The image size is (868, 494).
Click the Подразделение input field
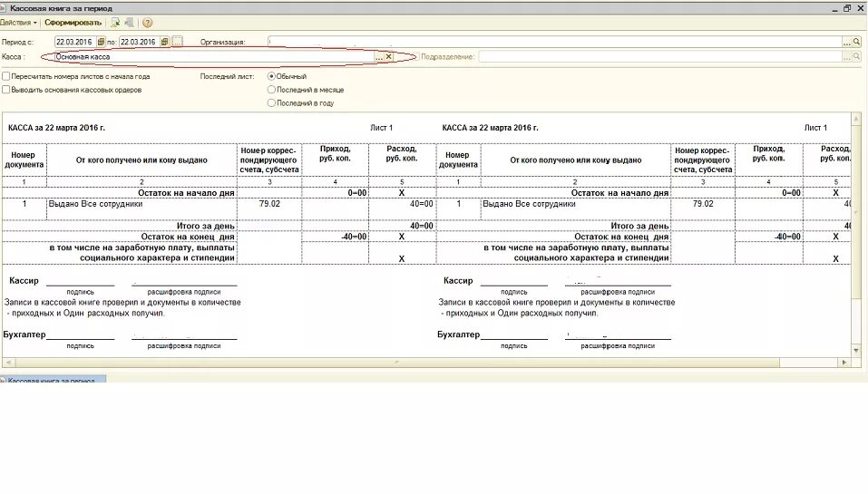tap(660, 56)
